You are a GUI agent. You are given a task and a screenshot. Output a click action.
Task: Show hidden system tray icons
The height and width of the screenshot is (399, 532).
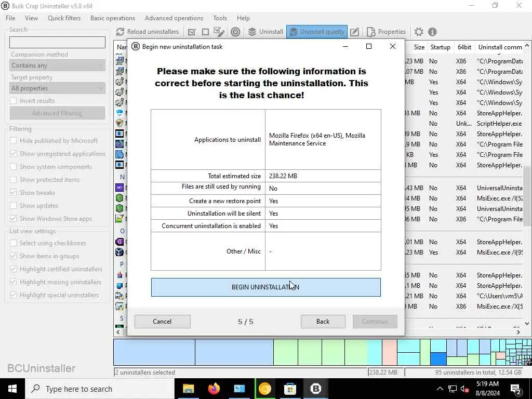(440, 389)
